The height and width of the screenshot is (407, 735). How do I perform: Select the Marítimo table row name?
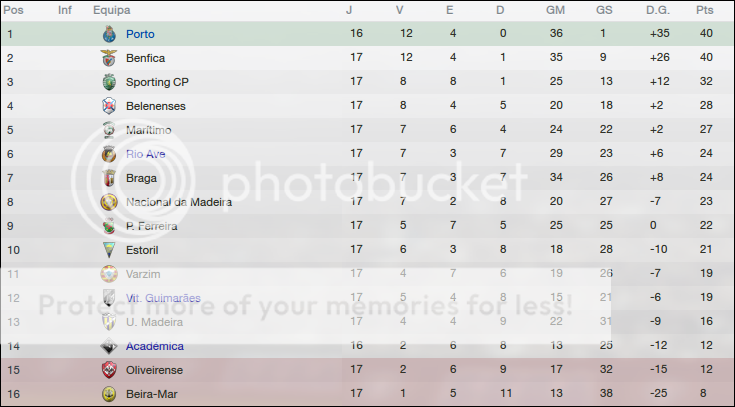click(149, 130)
